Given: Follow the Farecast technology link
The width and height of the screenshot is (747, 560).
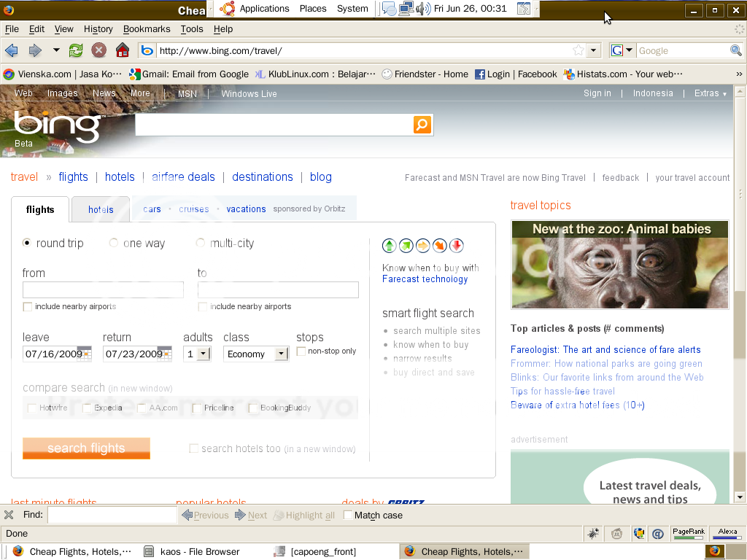Looking at the screenshot, I should tap(425, 279).
